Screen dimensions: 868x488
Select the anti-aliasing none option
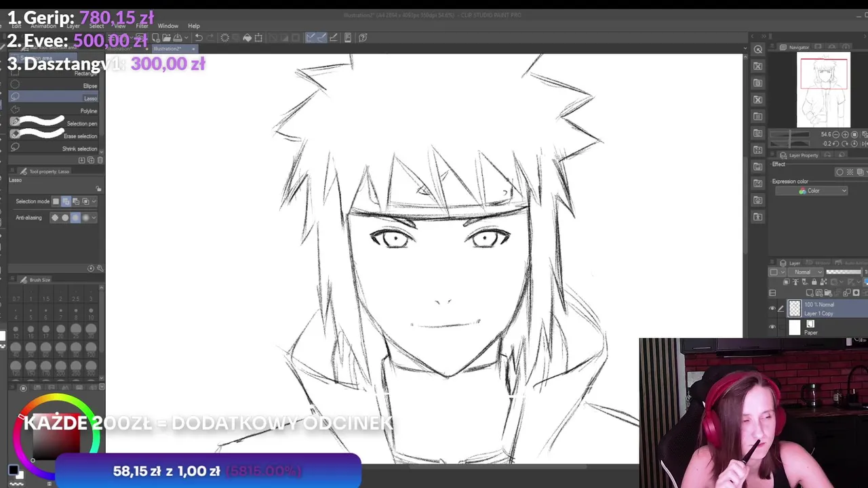56,218
